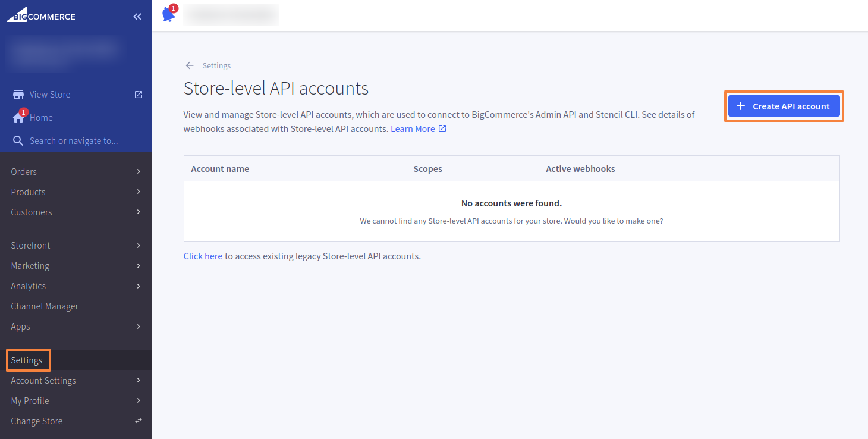
Task: Open the Marketing menu item
Action: pyautogui.click(x=30, y=266)
